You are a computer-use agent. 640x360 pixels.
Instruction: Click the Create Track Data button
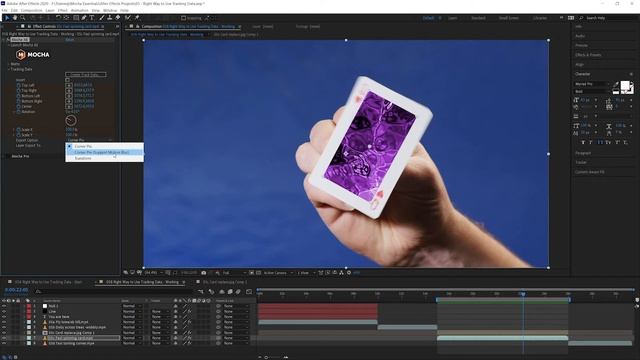(86, 75)
